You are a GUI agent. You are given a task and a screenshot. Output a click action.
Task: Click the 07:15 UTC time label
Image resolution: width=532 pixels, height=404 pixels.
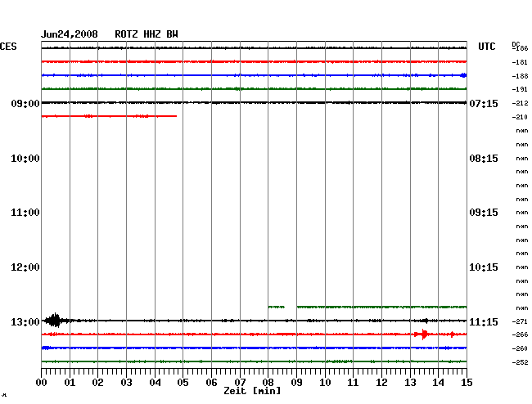point(484,103)
